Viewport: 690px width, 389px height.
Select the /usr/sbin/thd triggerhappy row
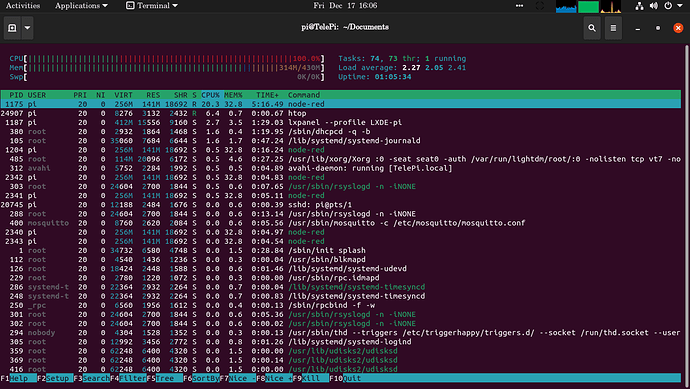click(x=341, y=333)
